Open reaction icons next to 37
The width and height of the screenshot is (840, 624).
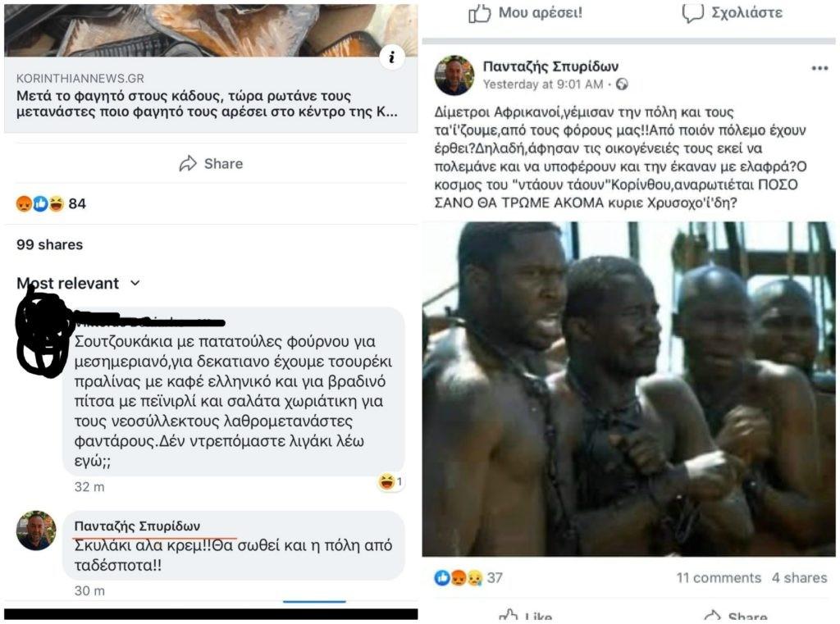click(459, 577)
